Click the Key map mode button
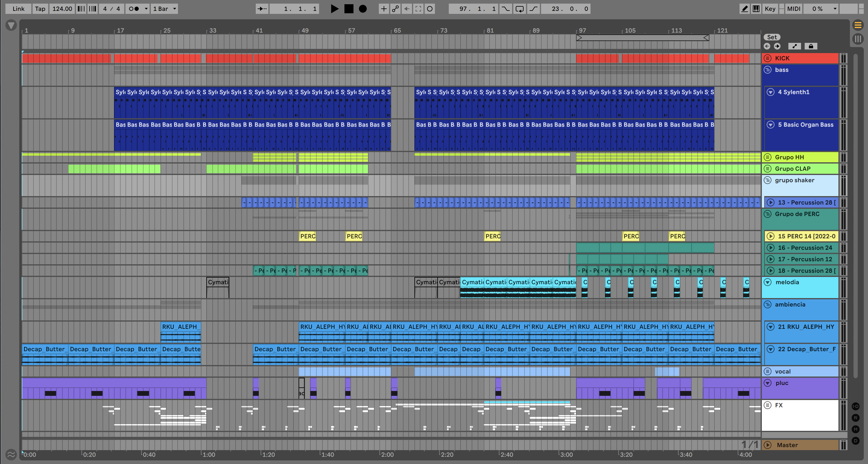The image size is (868, 464). point(770,9)
